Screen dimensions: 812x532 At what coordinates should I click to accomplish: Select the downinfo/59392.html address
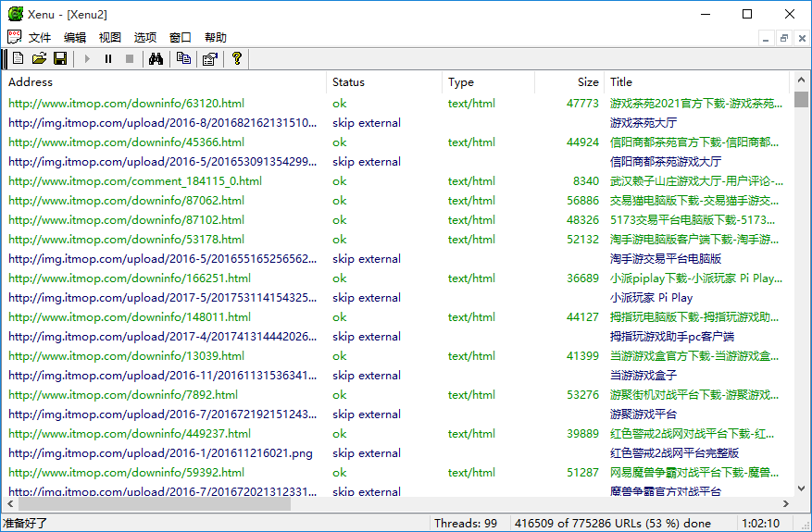pyautogui.click(x=126, y=472)
